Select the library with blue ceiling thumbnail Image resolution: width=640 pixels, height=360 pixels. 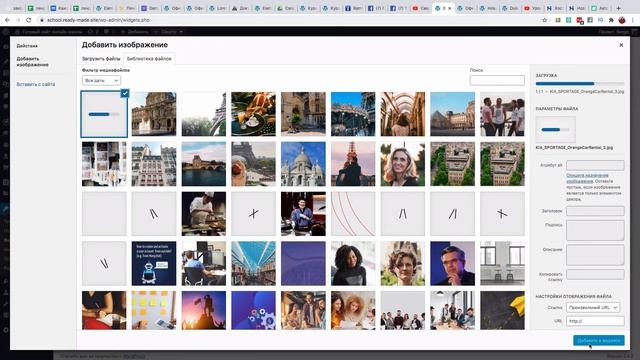(x=253, y=263)
